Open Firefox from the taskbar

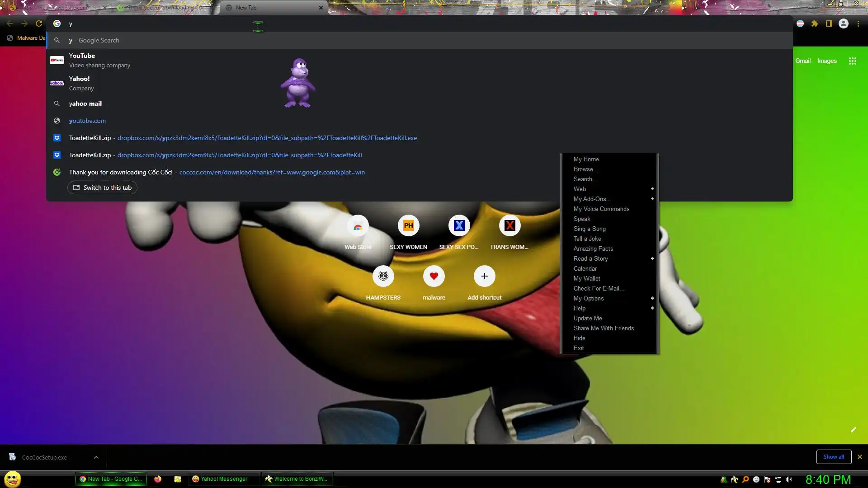click(158, 479)
